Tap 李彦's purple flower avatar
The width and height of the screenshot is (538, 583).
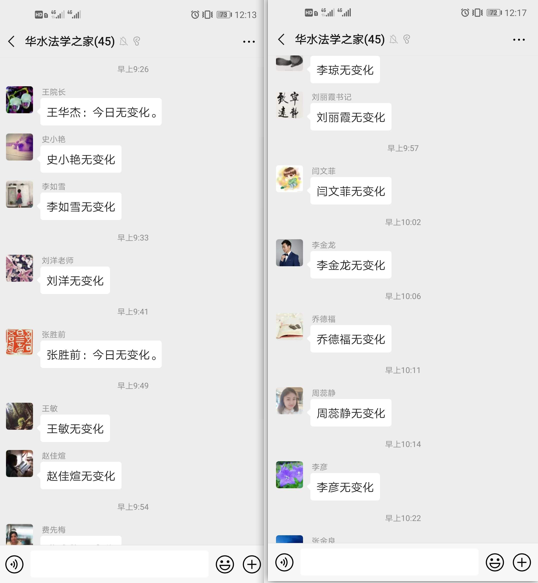[289, 475]
